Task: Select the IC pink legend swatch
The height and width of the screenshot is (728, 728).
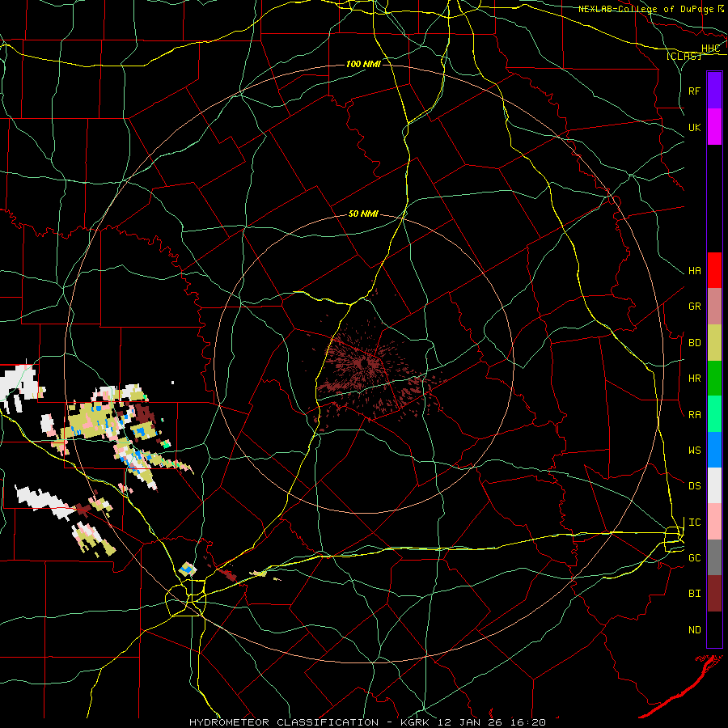Action: (x=714, y=522)
